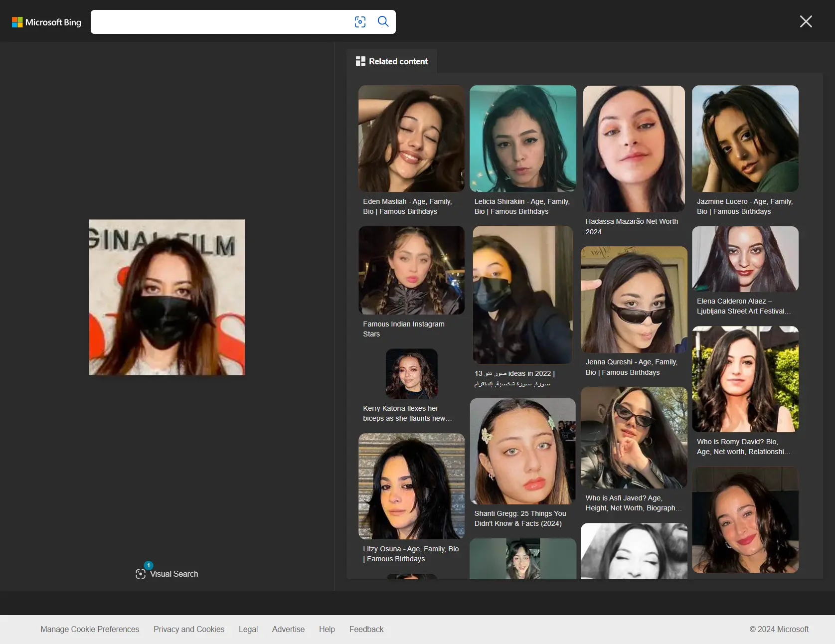Open Eden Masliah Famous Birthdays result
Image resolution: width=835 pixels, height=644 pixels.
[407, 206]
